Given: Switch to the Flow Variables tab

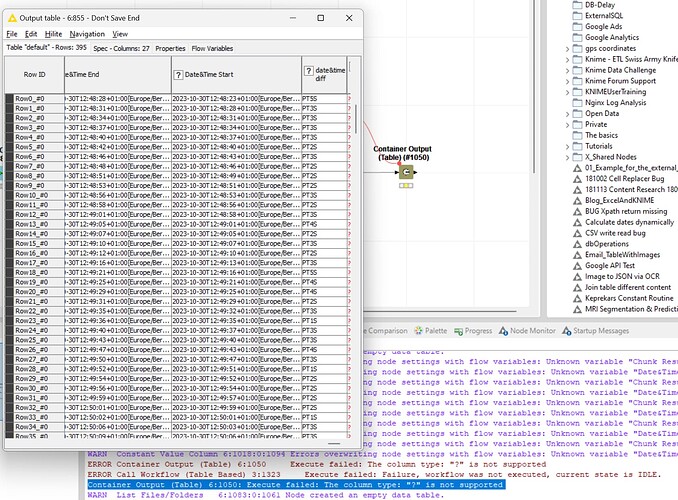Looking at the screenshot, I should click(x=212, y=48).
